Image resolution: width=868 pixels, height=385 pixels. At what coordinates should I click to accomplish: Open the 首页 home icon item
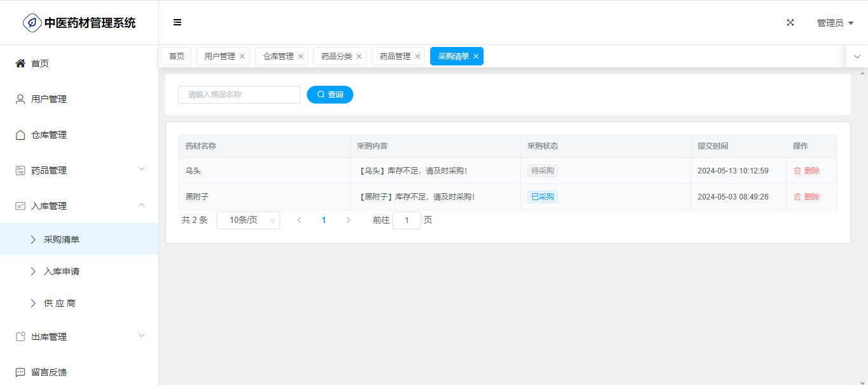(39, 64)
